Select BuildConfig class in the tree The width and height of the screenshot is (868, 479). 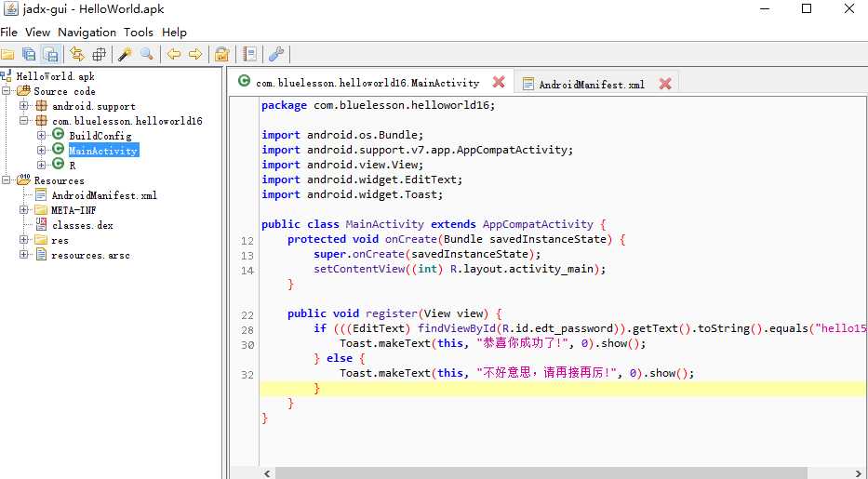click(x=100, y=136)
